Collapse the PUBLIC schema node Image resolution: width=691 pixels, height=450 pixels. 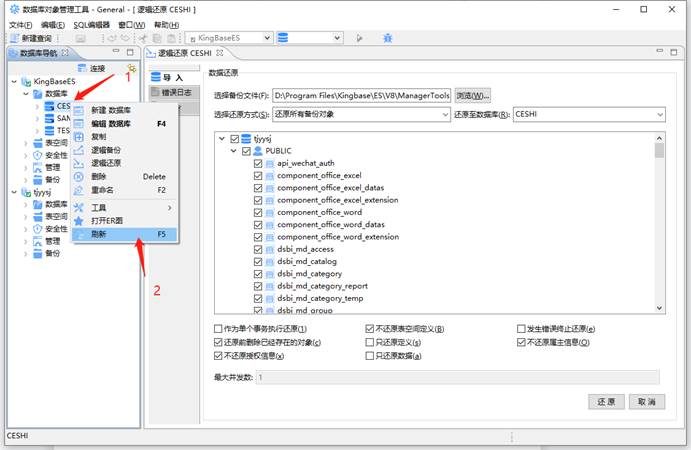234,151
